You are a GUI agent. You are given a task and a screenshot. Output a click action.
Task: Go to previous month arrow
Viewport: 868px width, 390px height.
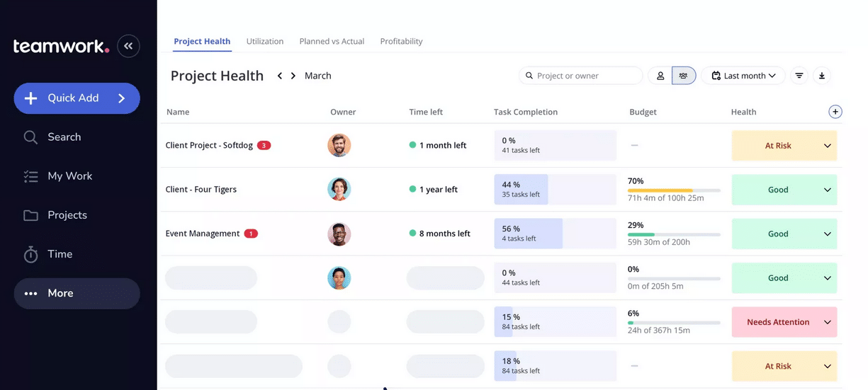coord(280,76)
